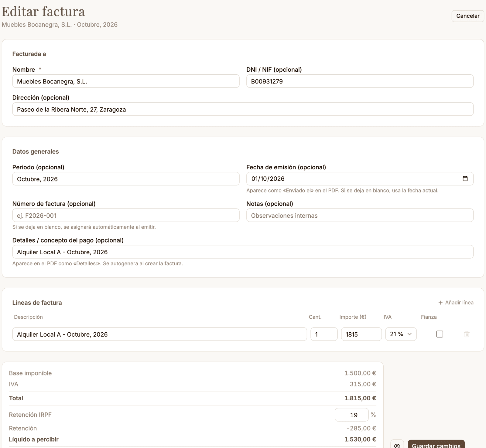This screenshot has width=486, height=448.
Task: Click the Importe (€) column header
Action: tap(353, 317)
